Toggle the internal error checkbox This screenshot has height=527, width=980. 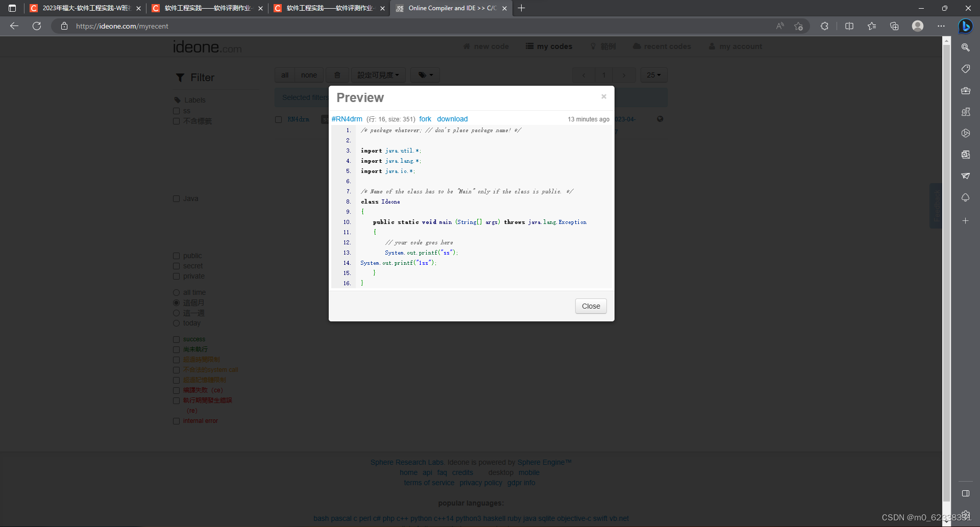tap(176, 421)
